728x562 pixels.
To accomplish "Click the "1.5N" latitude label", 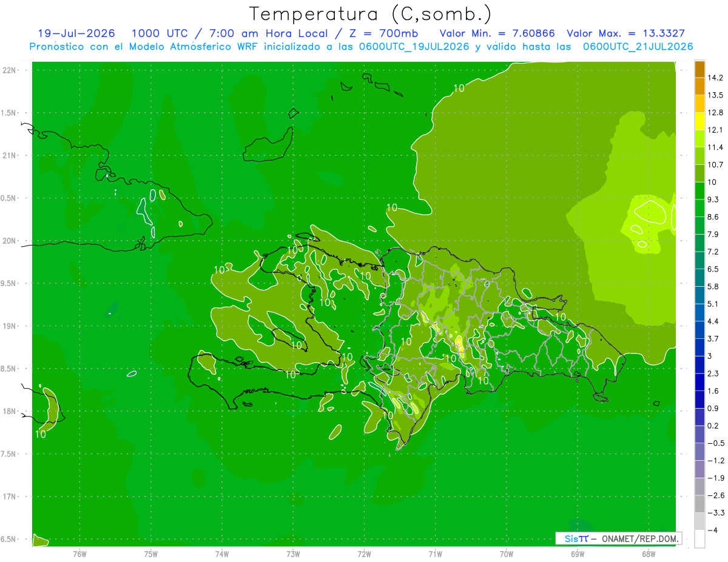I will pos(9,113).
